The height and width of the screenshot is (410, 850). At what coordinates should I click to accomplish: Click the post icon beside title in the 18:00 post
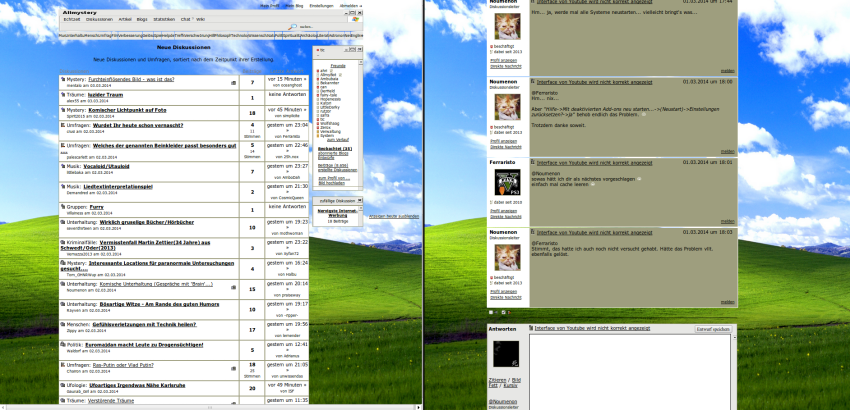coord(533,81)
